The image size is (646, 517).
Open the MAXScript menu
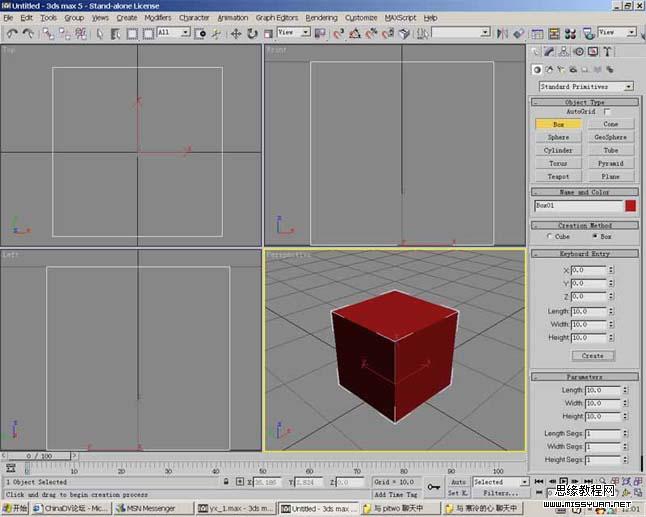pyautogui.click(x=400, y=18)
